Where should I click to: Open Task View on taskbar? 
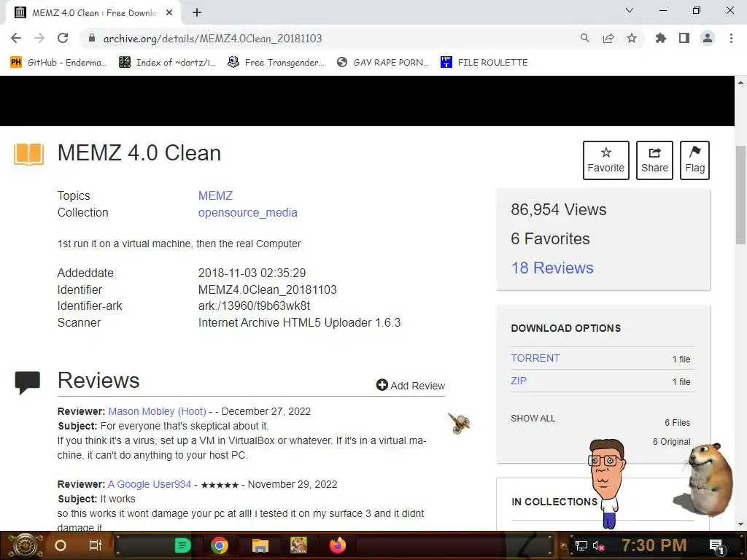point(96,545)
